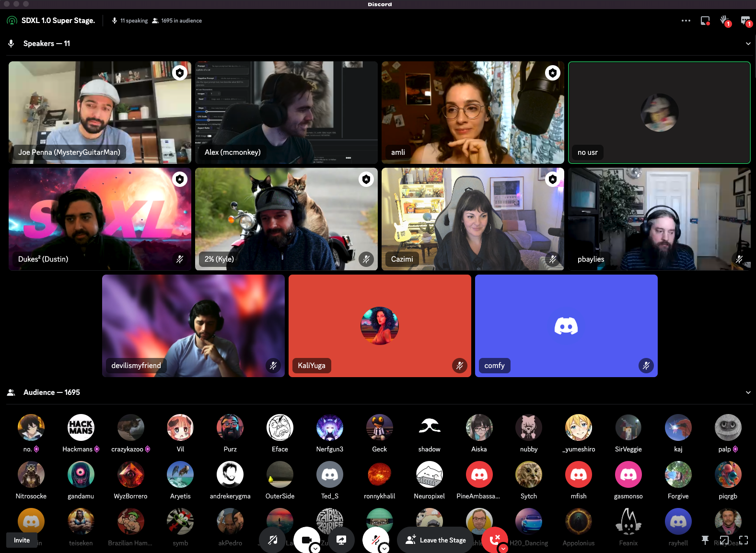Image resolution: width=756 pixels, height=553 pixels.
Task: Collapse the Audience section chevron
Action: click(748, 392)
